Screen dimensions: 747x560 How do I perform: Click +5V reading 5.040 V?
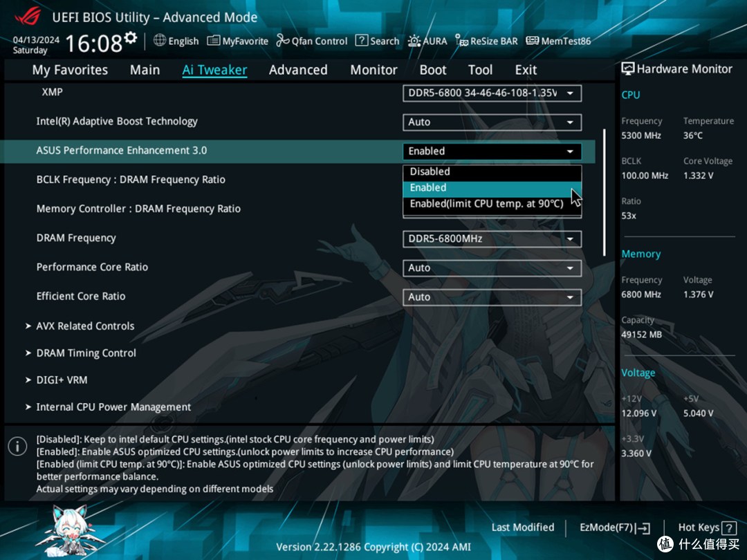699,413
